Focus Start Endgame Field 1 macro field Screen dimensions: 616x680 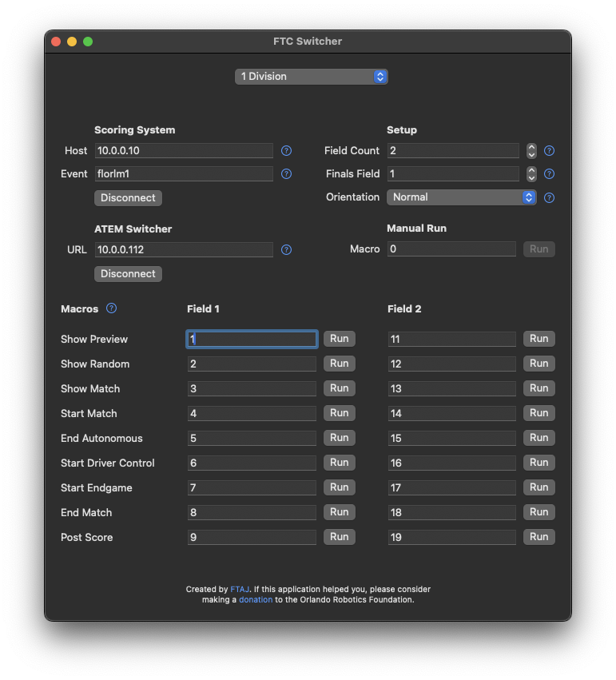pos(252,487)
